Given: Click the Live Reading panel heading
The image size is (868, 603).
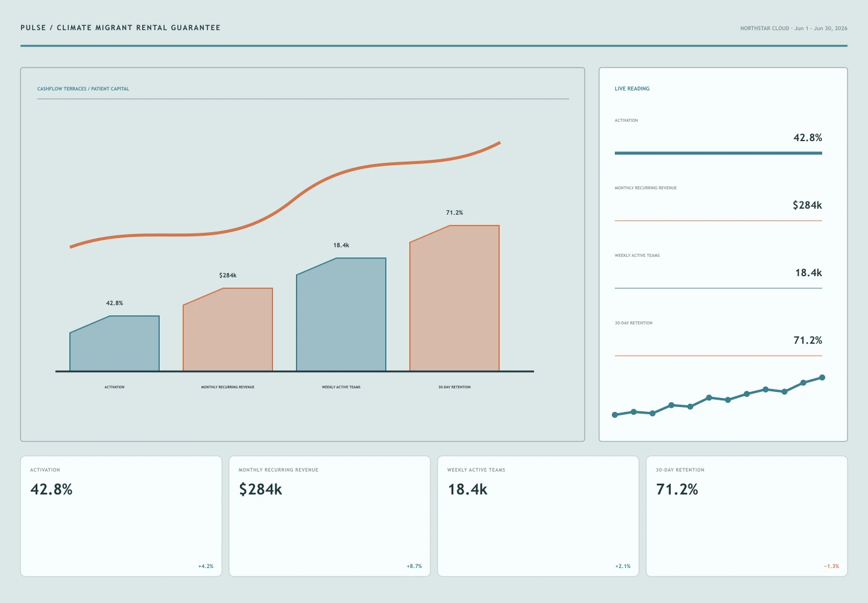Looking at the screenshot, I should tap(632, 89).
